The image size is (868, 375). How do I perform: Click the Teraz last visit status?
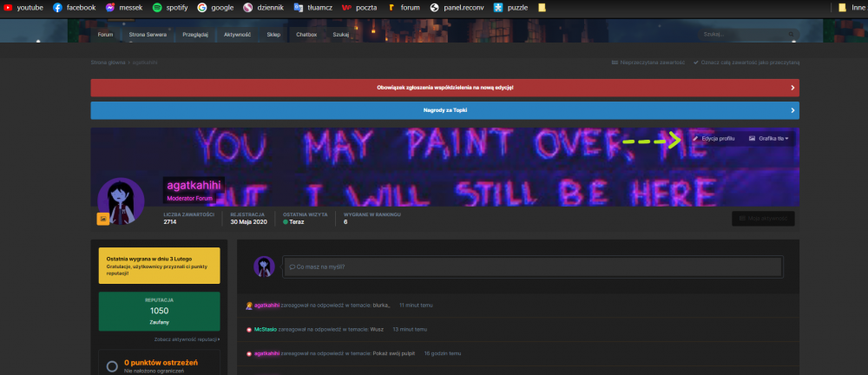tap(293, 221)
